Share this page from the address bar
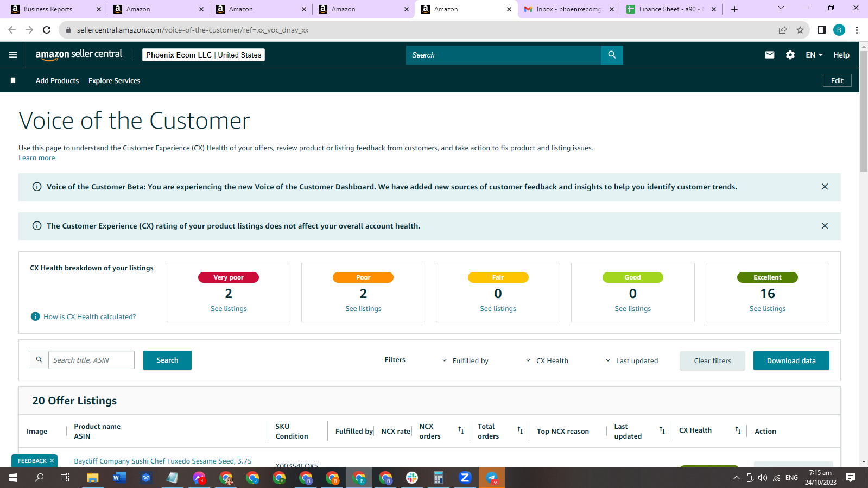Viewport: 868px width, 488px height. point(783,30)
